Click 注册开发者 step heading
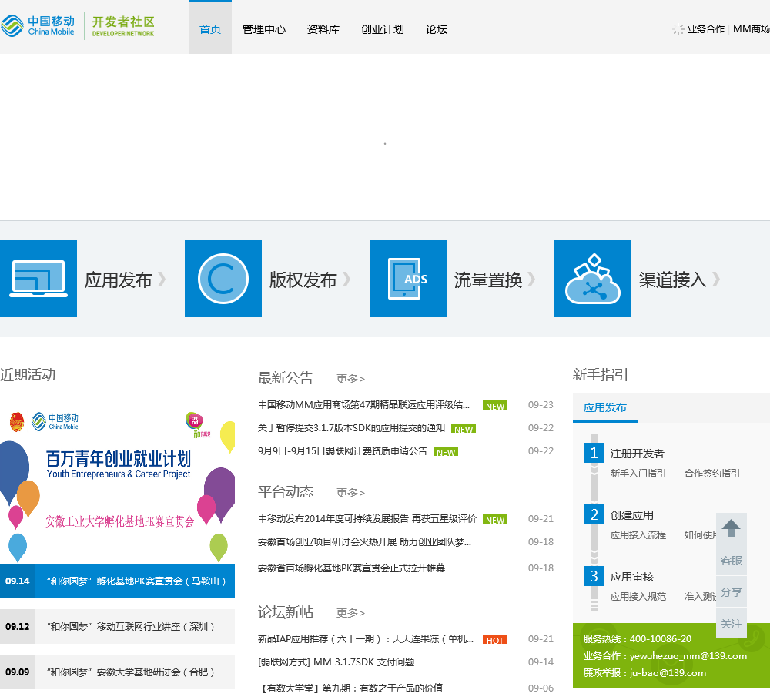The width and height of the screenshot is (770, 700). 637,454
